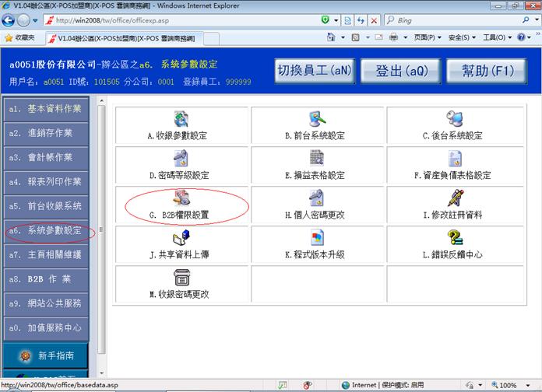The width and height of the screenshot is (542, 392).
Task: Select a1. 基本資料作業 in sidebar
Action: pos(45,109)
